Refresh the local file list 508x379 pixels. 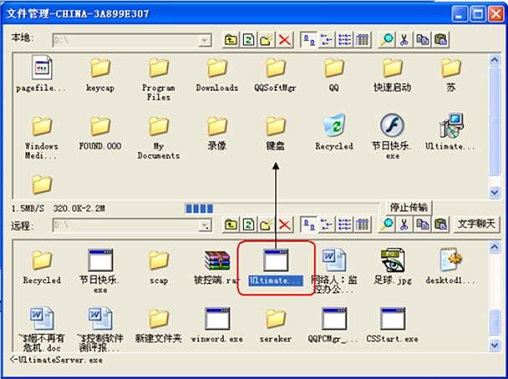pyautogui.click(x=248, y=40)
